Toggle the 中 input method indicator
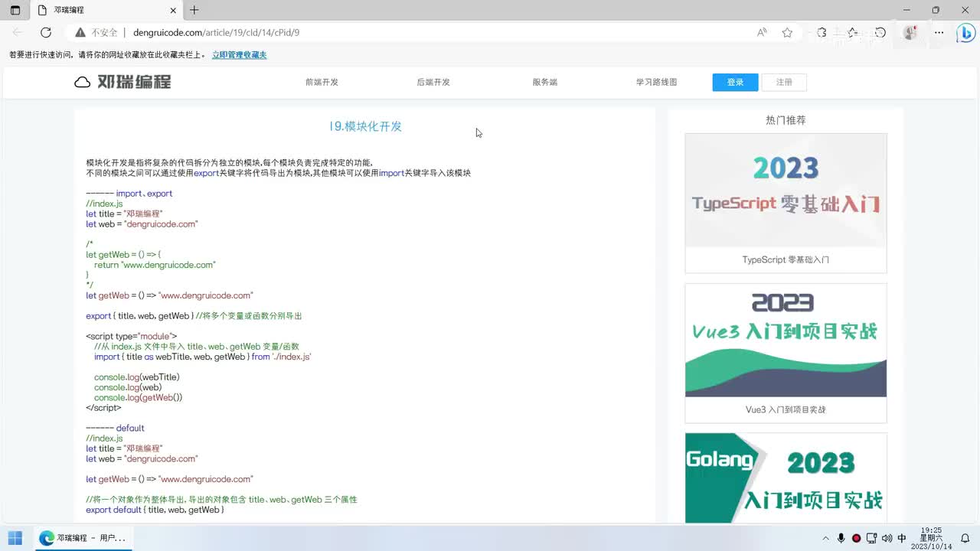 (902, 538)
